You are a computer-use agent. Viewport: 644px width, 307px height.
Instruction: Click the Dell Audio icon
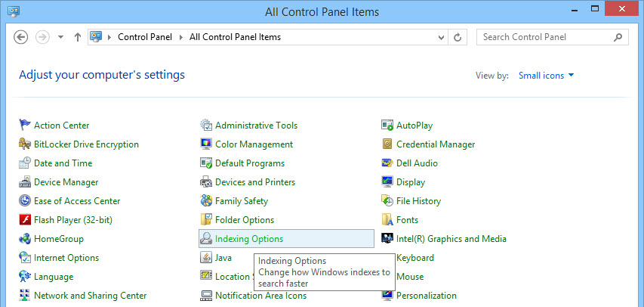tap(387, 163)
